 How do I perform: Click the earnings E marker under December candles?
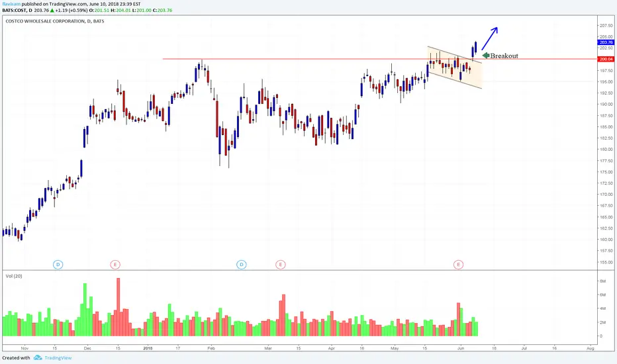point(115,265)
